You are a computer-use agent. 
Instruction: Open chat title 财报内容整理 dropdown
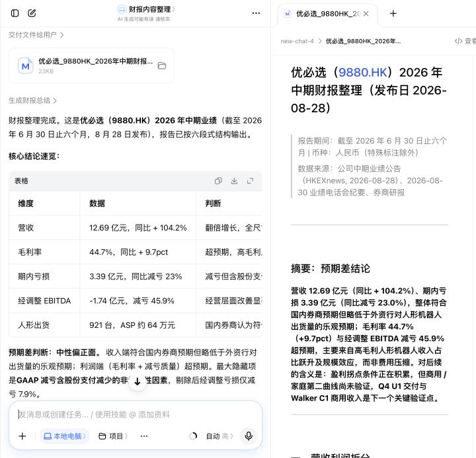click(146, 9)
